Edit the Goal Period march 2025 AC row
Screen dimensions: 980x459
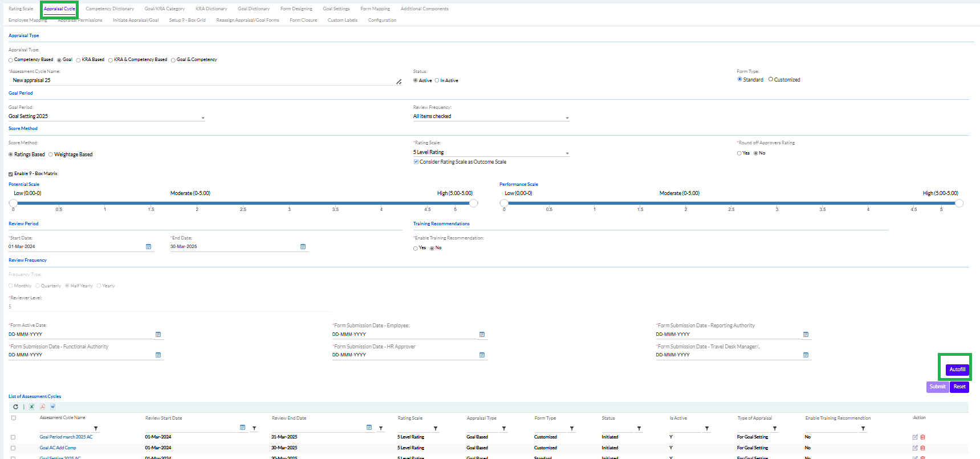click(x=915, y=437)
